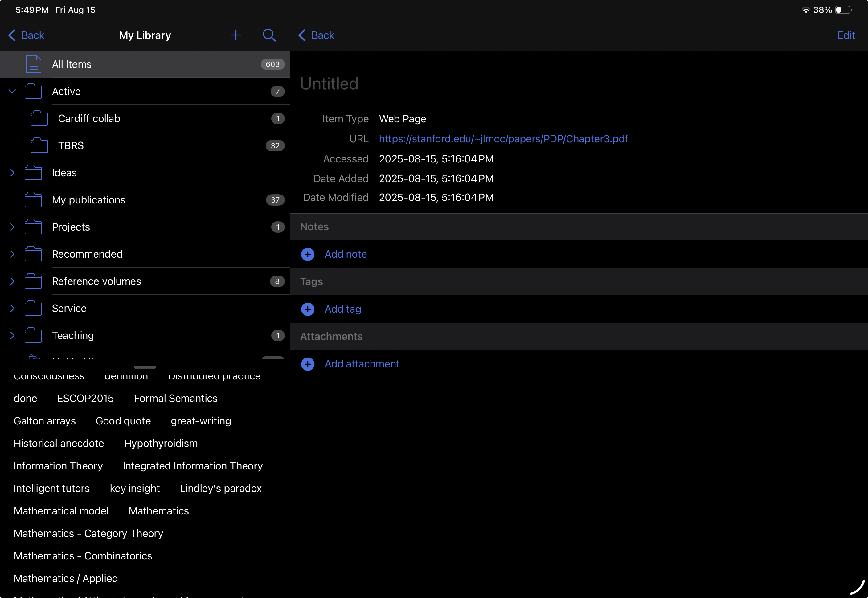Grab the tag panel drag handle

point(145,367)
